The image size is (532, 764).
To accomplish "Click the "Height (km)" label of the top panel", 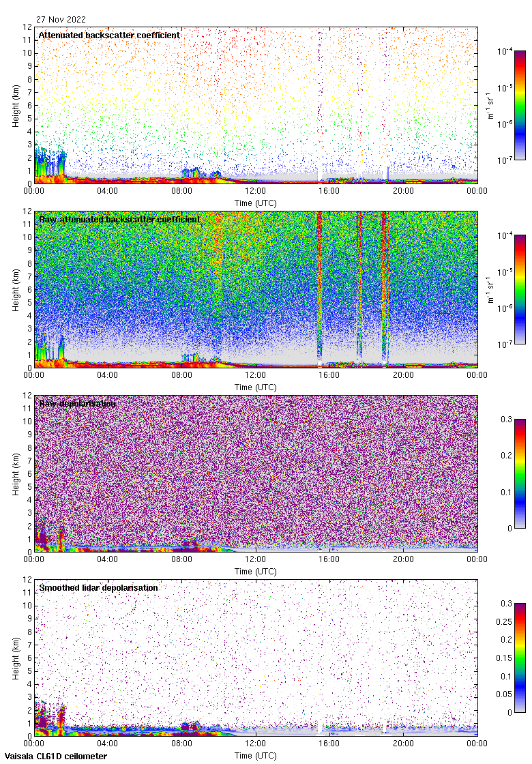I will pyautogui.click(x=16, y=106).
